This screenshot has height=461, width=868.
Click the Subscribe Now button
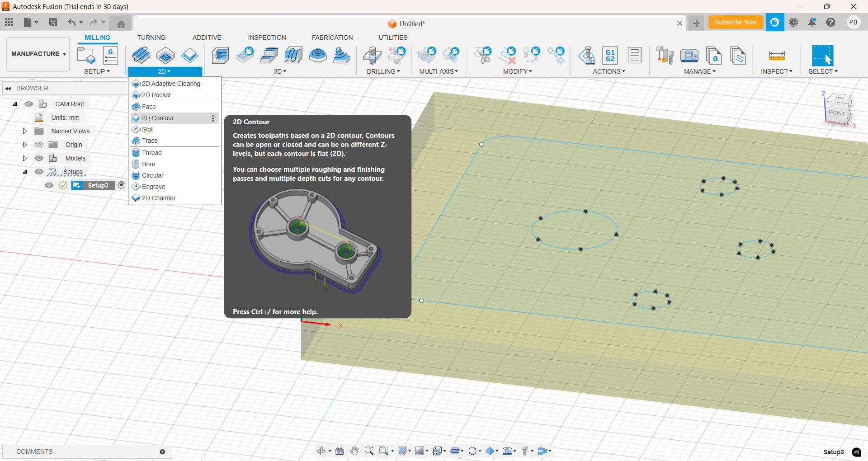(x=736, y=22)
